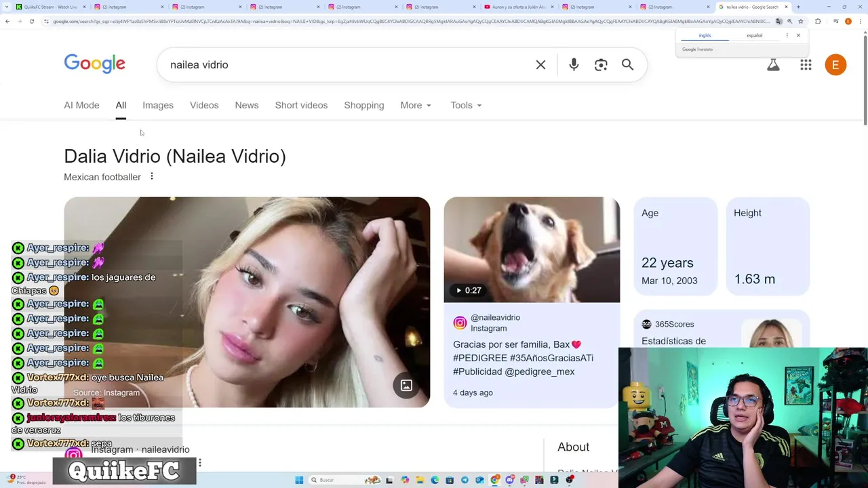The width and height of the screenshot is (868, 488).
Task: Bookmark this page with the star
Action: pyautogui.click(x=801, y=21)
